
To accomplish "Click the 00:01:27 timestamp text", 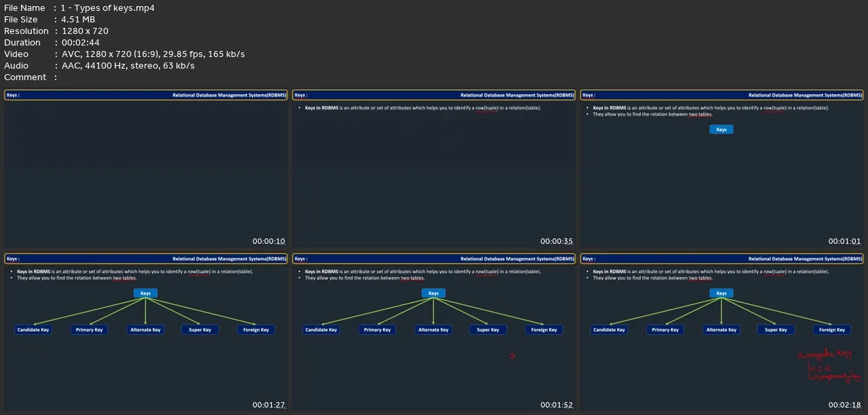I will pos(269,405).
